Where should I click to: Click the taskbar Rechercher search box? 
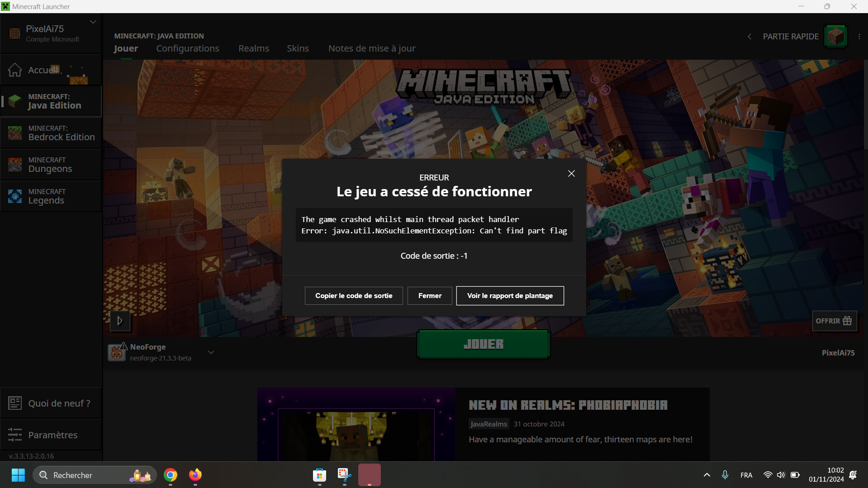(95, 475)
